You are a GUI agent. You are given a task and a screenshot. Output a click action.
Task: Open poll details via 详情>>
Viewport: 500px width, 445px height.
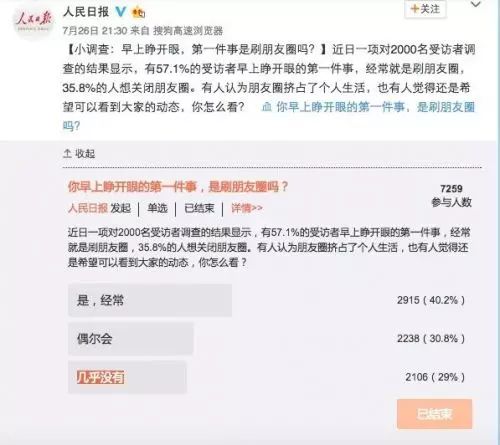pyautogui.click(x=247, y=208)
